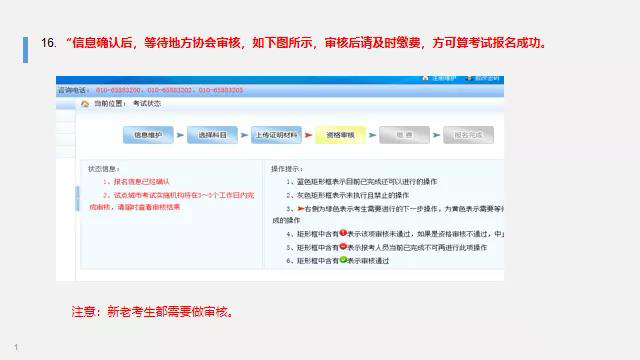Click the arrow between 信息维护 and 选择科目
The width and height of the screenshot is (640, 360).
click(180, 135)
